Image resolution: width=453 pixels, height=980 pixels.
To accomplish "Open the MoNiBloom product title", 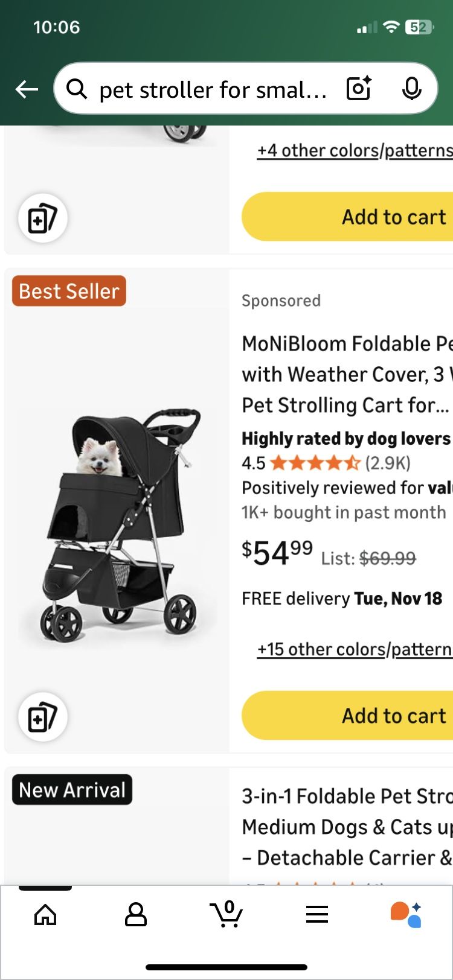I will [x=344, y=374].
